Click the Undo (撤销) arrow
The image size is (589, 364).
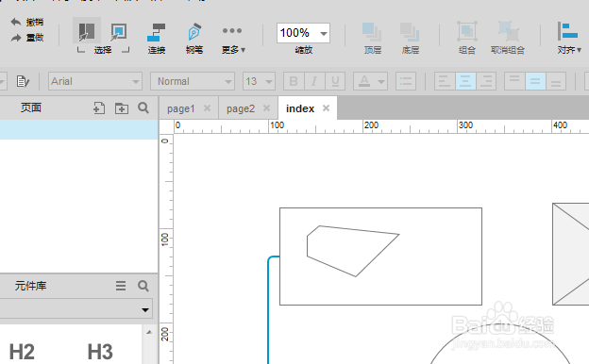[16, 22]
